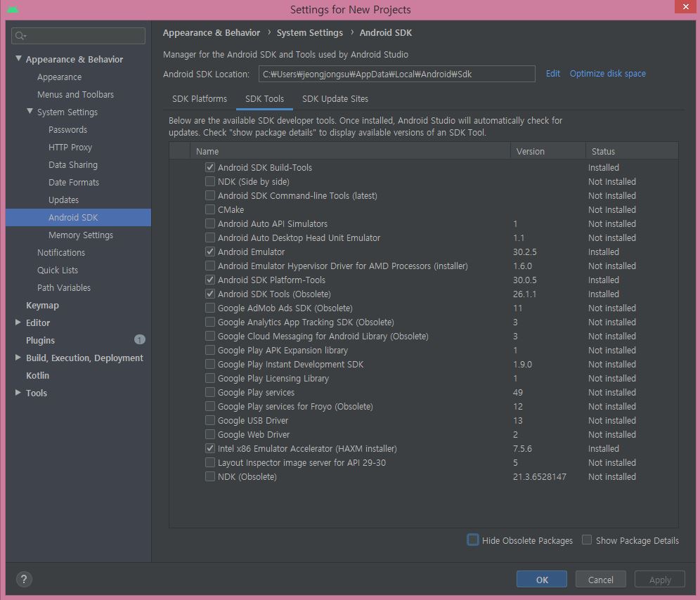The image size is (700, 600).
Task: Collapse the Appearance & Behavior section
Action: [18, 58]
